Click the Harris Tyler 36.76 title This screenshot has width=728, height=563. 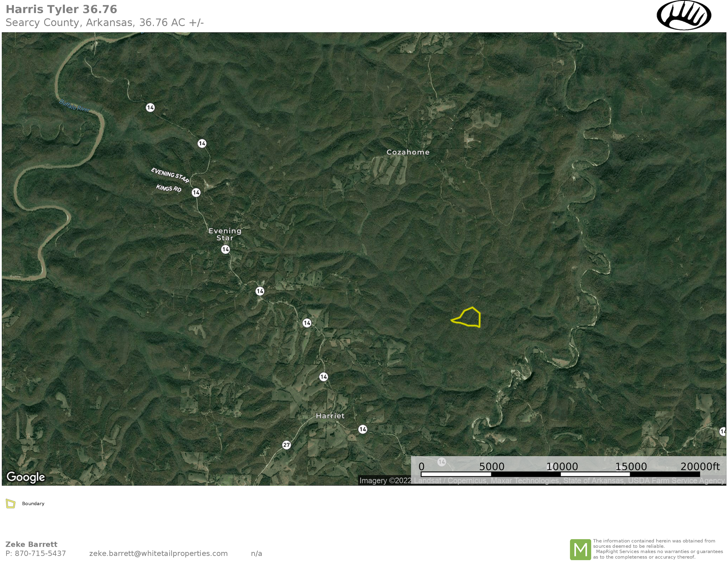(61, 9)
